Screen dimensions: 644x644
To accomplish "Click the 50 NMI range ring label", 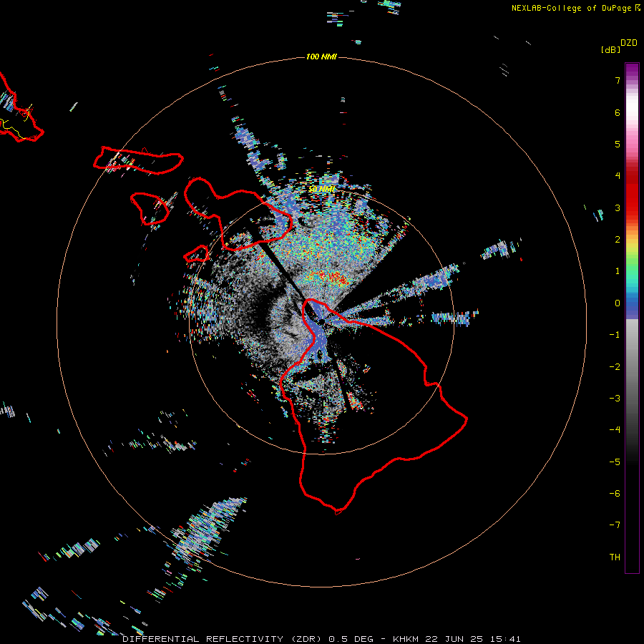I will click(x=322, y=190).
